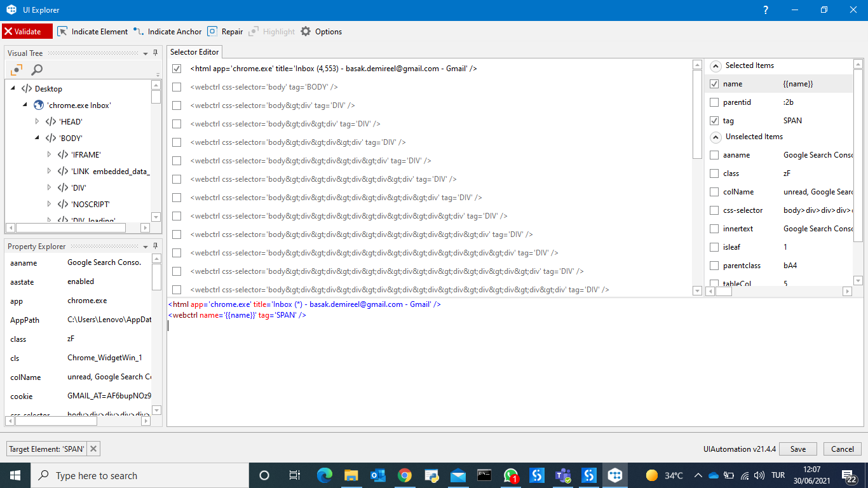Click the UI Explorer logo in the title bar
This screenshot has height=488, width=868.
pos(11,10)
